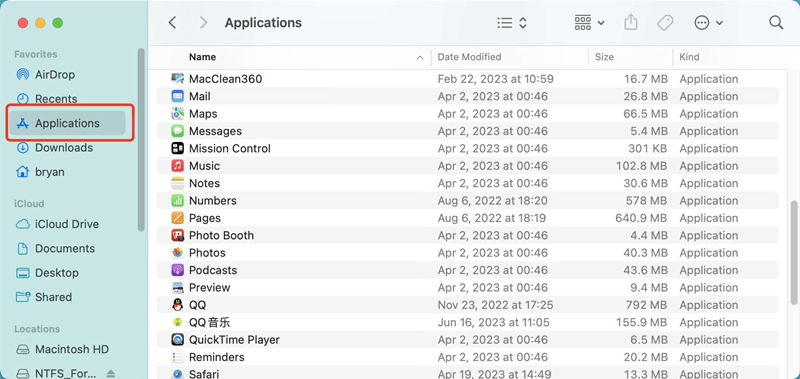Click the Notes app icon
The width and height of the screenshot is (800, 379).
click(x=178, y=183)
